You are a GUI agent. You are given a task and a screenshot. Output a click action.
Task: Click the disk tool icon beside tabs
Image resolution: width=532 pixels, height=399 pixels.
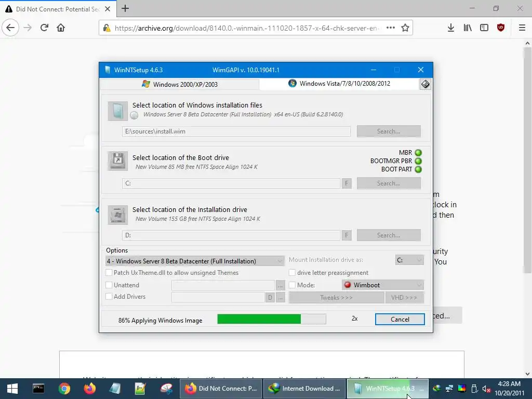tap(425, 84)
